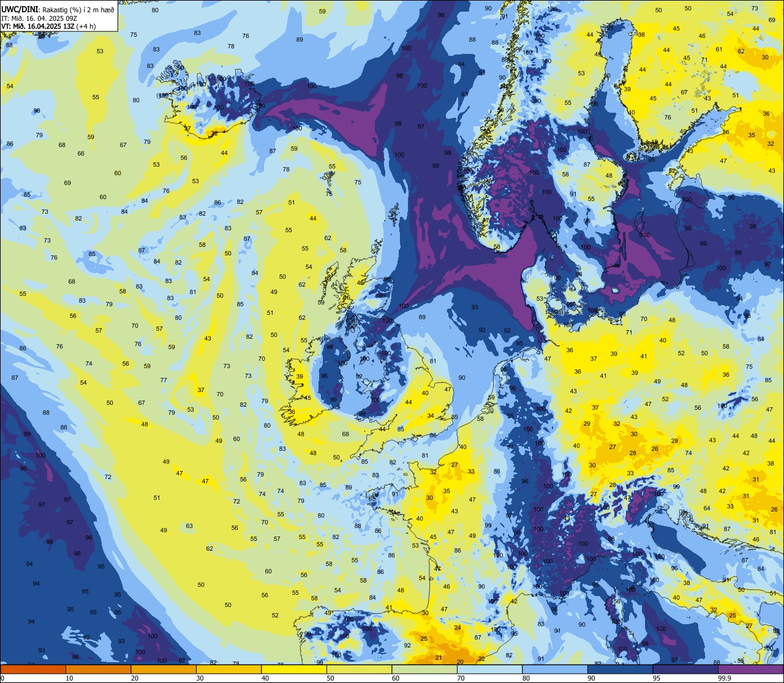Click the 95–99.9 legend swatch
The image size is (784, 683).
pos(685,669)
